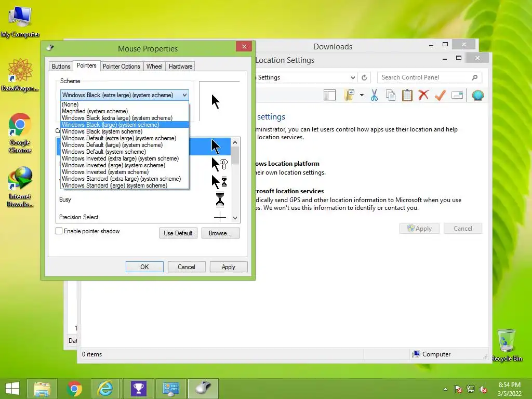Show hidden tray icons arrow

(x=445, y=390)
